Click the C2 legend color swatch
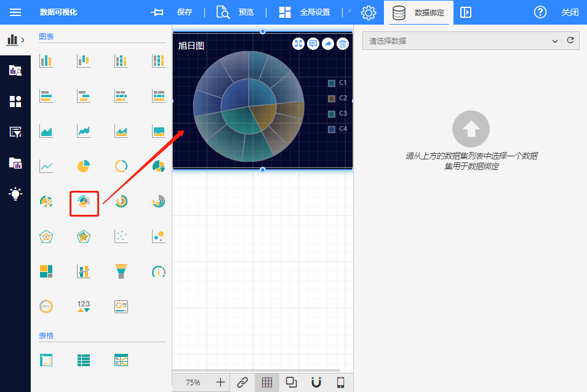This screenshot has height=392, width=587. 332,98
